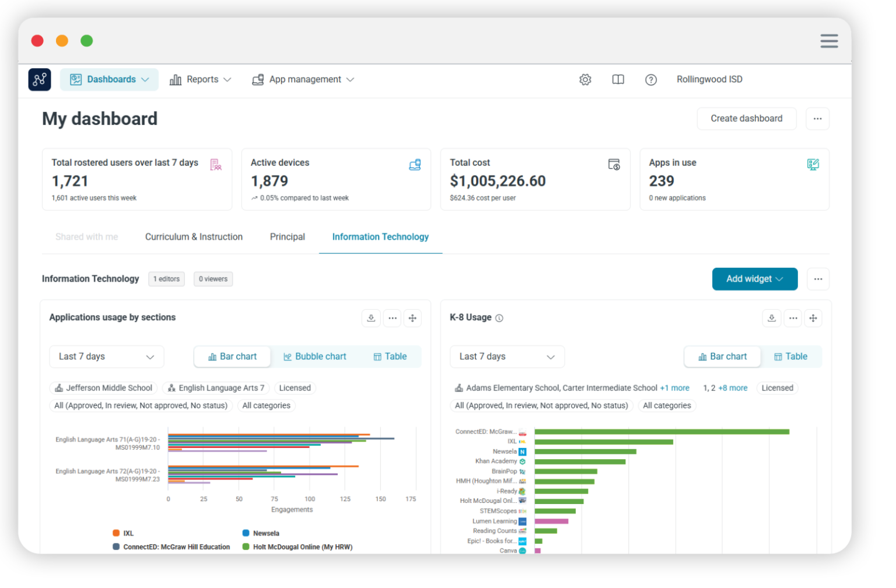This screenshot has height=588, width=896.
Task: Download the K-8 Usage widget data
Action: coord(771,318)
